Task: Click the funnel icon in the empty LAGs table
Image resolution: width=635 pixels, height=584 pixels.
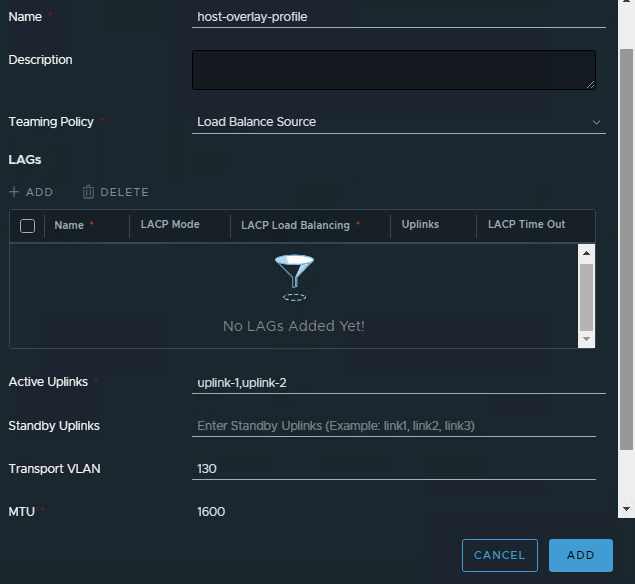Action: coord(294,277)
